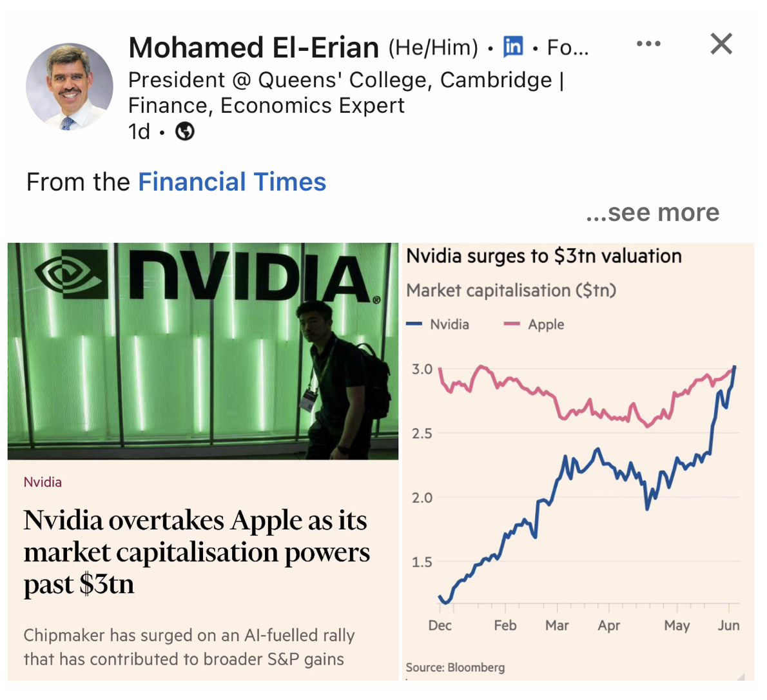Click the LinkedIn badge beside the name
This screenshot has height=700, width=767.
pos(513,46)
